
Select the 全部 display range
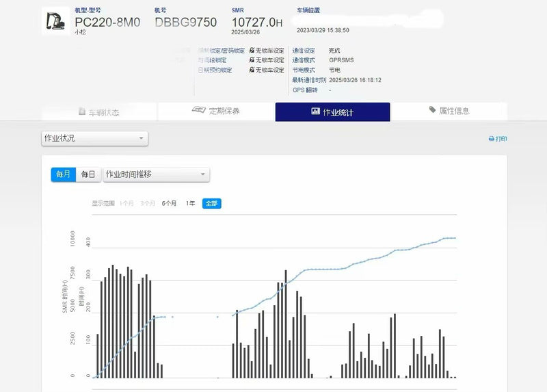click(211, 203)
